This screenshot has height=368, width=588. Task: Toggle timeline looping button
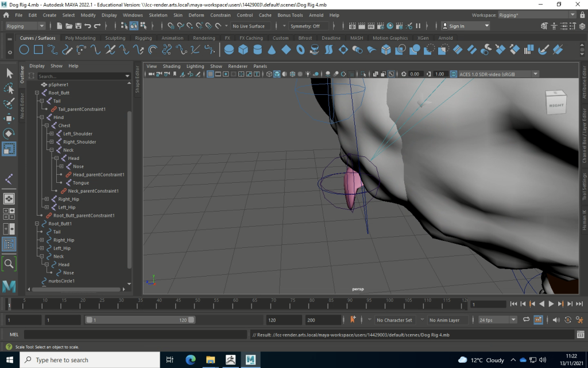click(526, 320)
